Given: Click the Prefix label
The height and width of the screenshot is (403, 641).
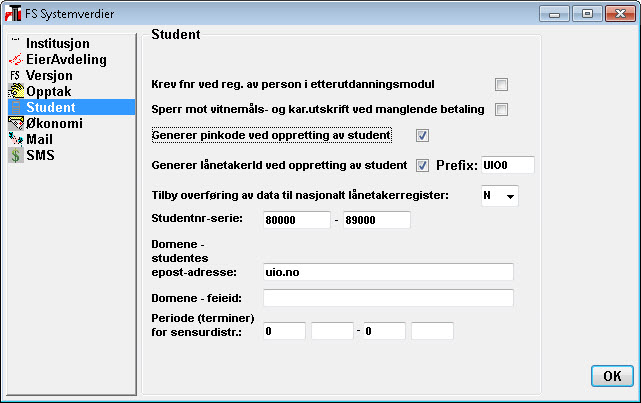Looking at the screenshot, I should [457, 166].
